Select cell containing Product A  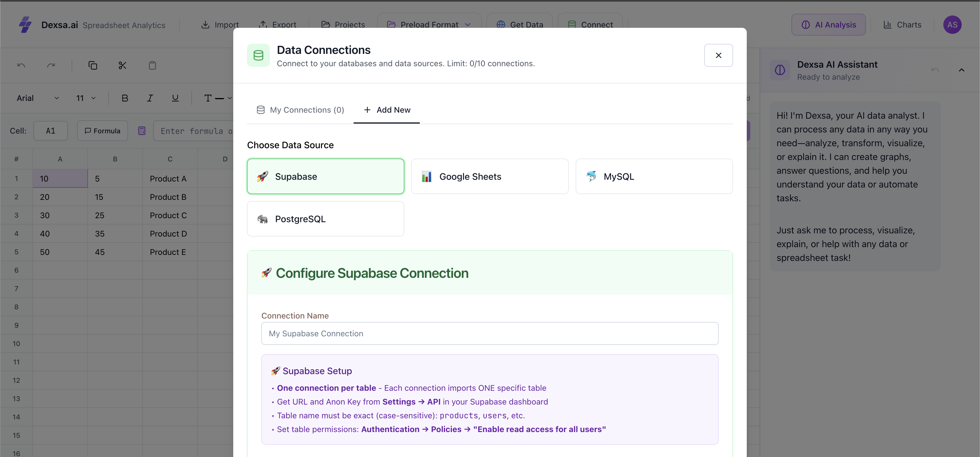click(x=170, y=178)
